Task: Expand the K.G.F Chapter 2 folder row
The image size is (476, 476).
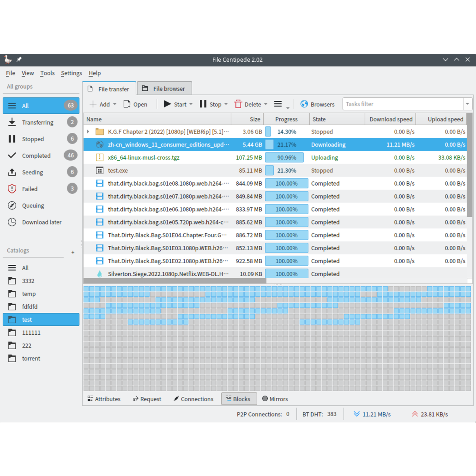Action: point(88,132)
